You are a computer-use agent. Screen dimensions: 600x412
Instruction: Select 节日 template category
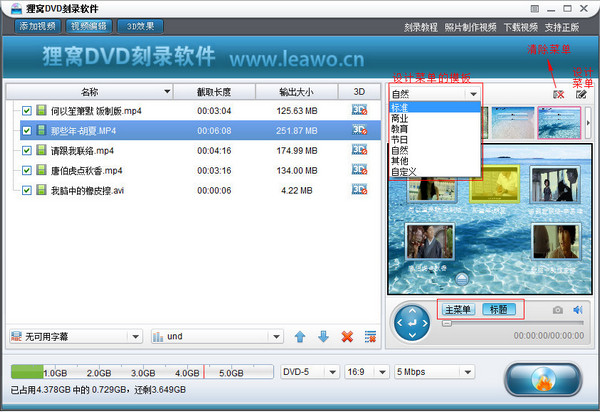point(435,140)
